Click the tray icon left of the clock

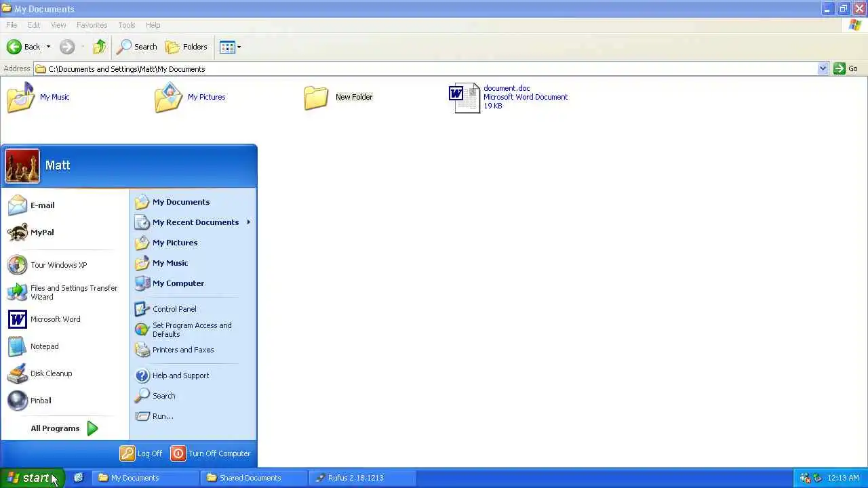click(x=817, y=478)
